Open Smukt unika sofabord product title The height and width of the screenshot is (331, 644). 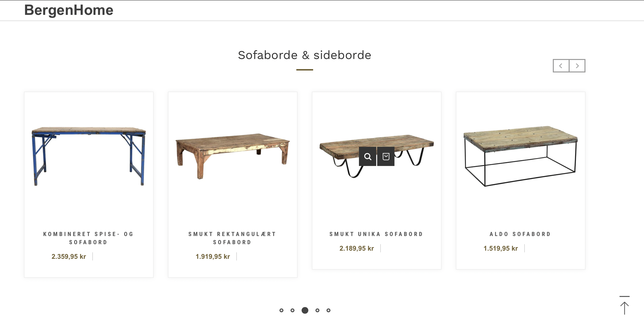[x=376, y=234]
